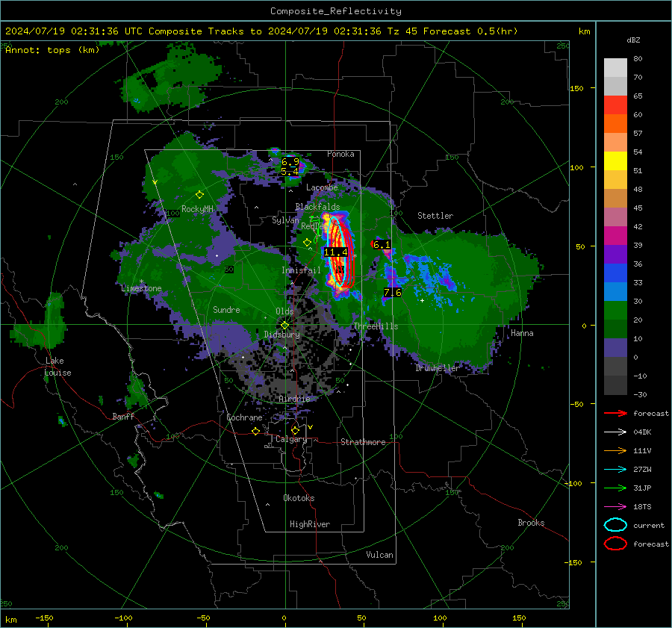This screenshot has width=672, height=628.
Task: Click the Brooks town label
Action: pyautogui.click(x=531, y=523)
